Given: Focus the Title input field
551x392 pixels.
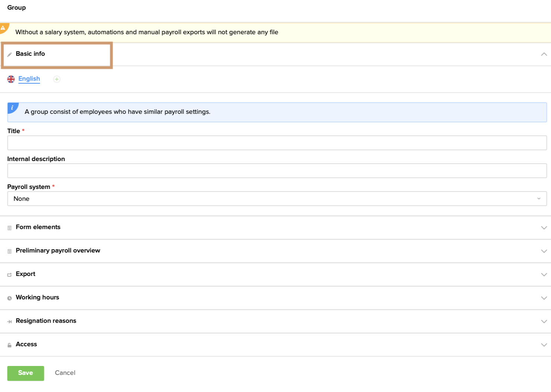Looking at the screenshot, I should click(x=277, y=143).
